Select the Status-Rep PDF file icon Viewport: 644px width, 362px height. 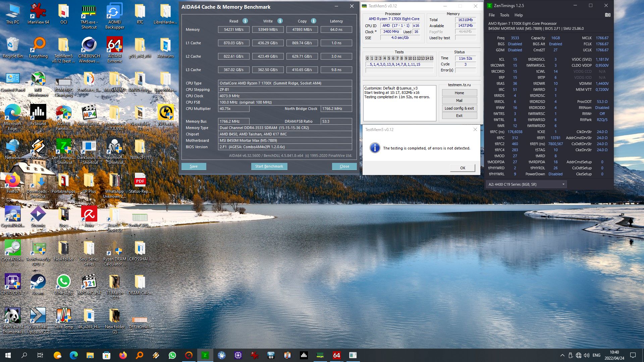pos(140,183)
